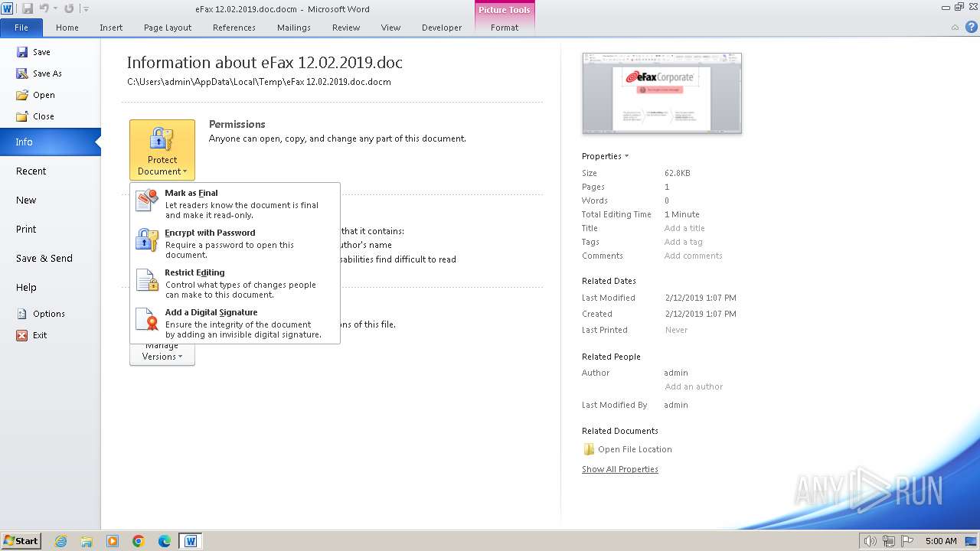Click the Word taskbar button
The width and height of the screenshot is (980, 551).
point(191,541)
